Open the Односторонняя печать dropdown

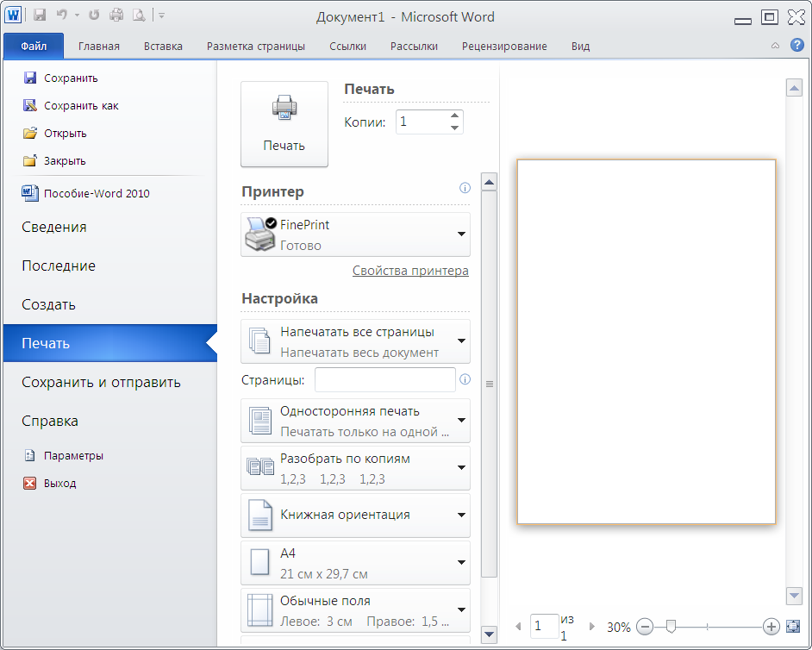355,421
